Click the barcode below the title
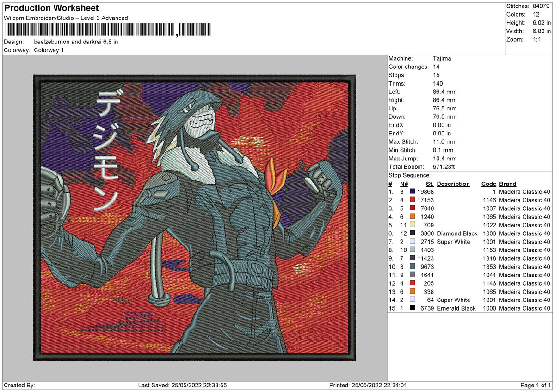The height and width of the screenshot is (392, 555). coord(109,30)
